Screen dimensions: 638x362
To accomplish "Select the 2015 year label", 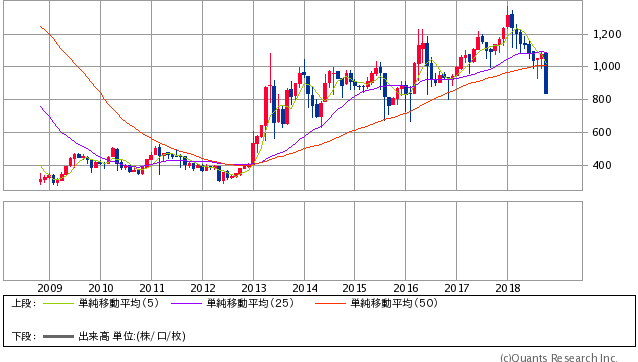I will click(x=354, y=288).
